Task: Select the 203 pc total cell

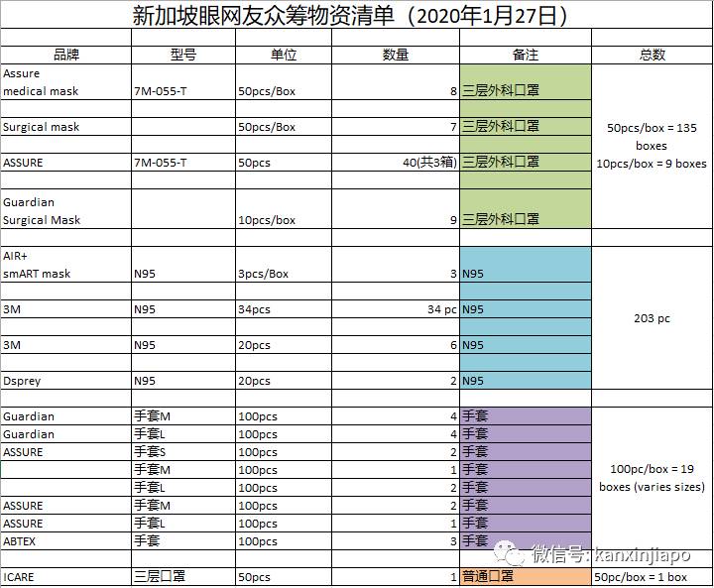Action: coord(652,319)
